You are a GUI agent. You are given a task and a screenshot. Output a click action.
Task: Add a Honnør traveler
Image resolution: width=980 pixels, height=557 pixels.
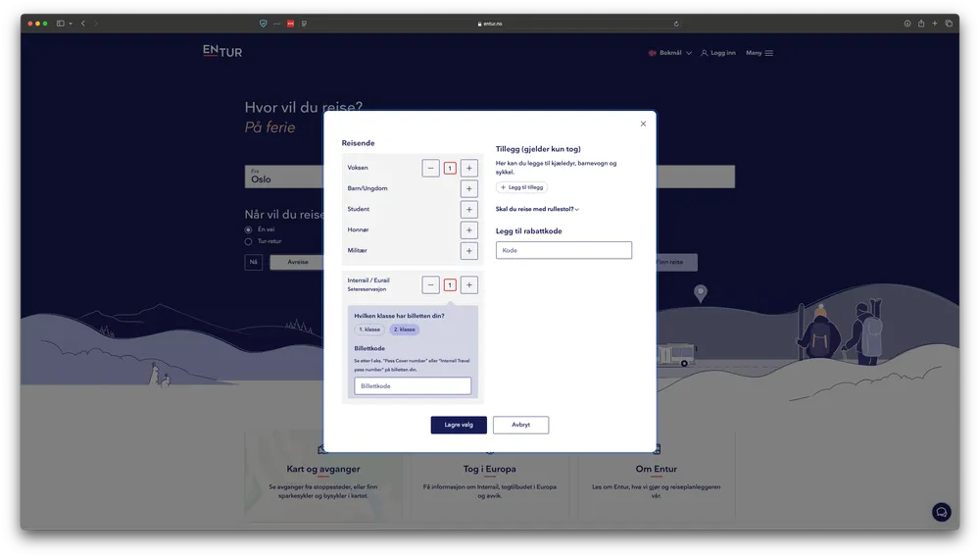(469, 229)
